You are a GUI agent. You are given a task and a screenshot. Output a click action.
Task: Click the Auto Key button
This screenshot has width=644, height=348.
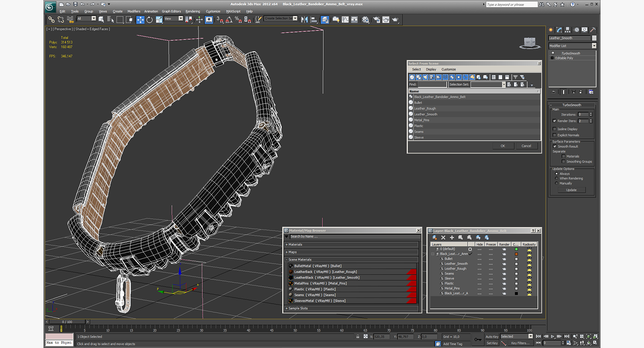coord(492,336)
